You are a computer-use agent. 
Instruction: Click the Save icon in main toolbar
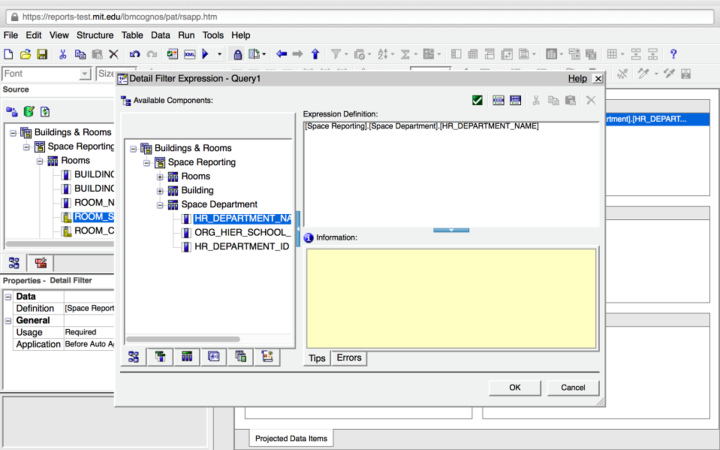click(43, 54)
